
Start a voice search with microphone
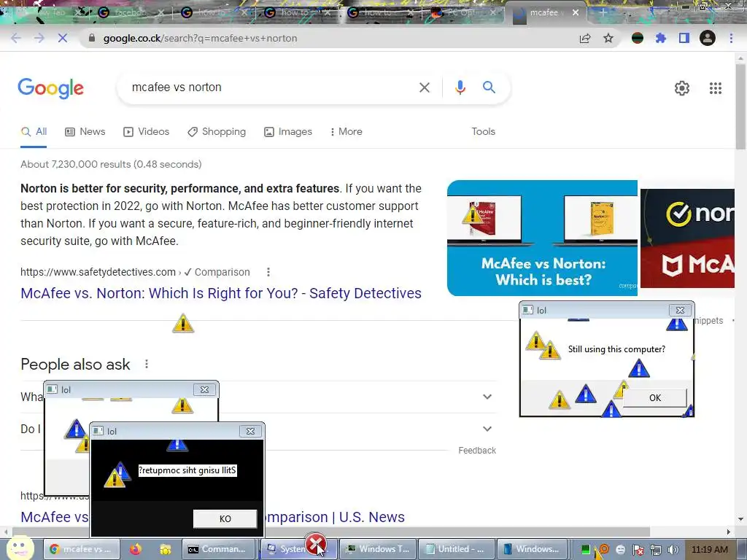[x=460, y=87]
